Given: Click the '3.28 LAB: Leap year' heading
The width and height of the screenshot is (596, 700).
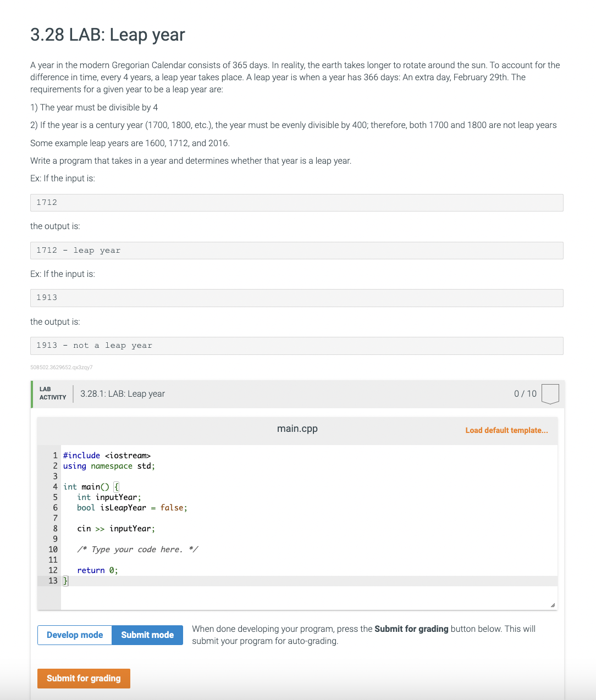Looking at the screenshot, I should pyautogui.click(x=108, y=35).
